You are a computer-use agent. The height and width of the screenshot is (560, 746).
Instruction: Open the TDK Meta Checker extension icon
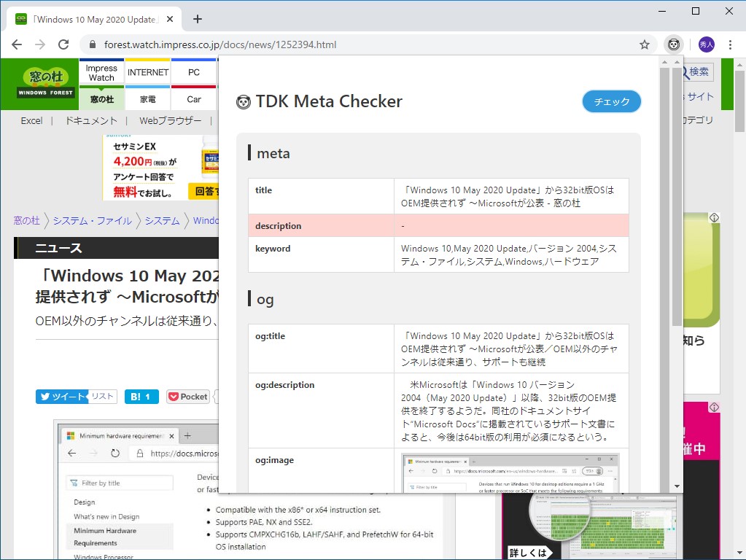pyautogui.click(x=673, y=44)
